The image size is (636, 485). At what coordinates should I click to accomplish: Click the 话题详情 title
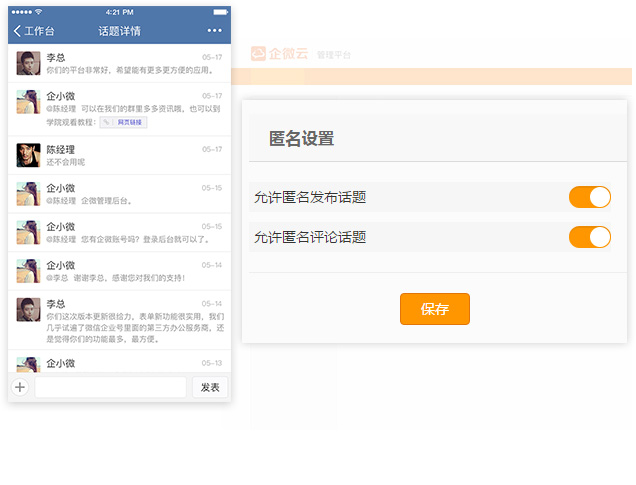[119, 31]
